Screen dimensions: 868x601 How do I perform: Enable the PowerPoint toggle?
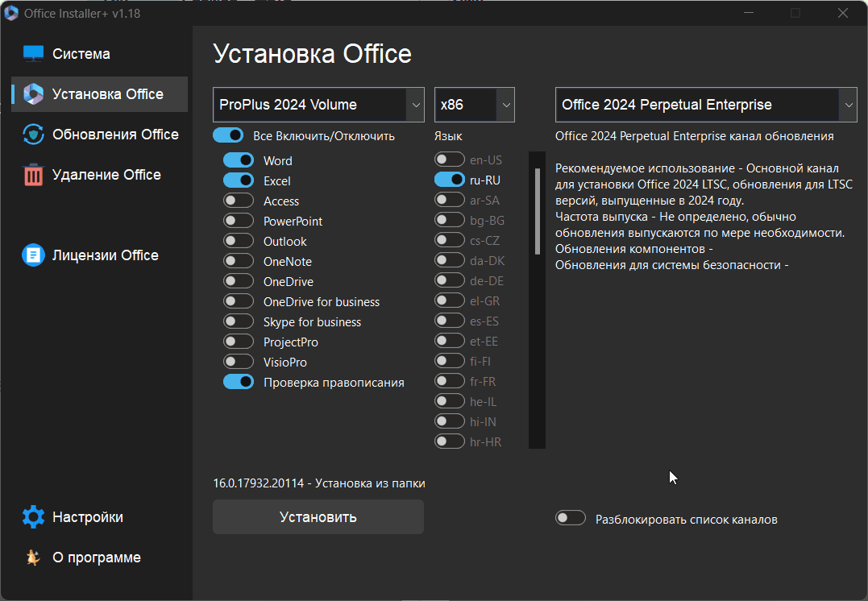pos(239,221)
